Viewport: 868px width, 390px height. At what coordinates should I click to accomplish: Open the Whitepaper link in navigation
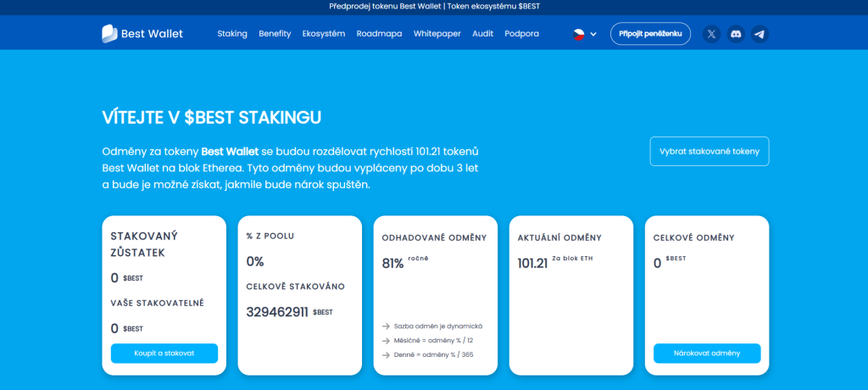(437, 34)
